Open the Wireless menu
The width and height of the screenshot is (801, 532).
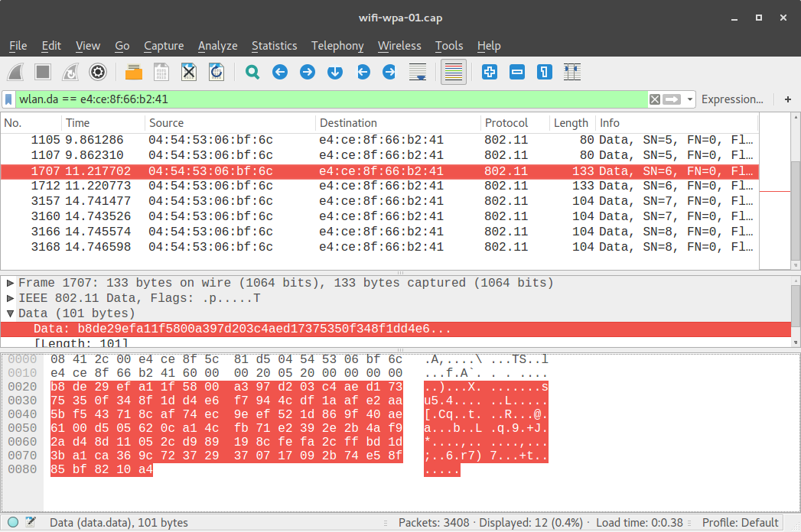tap(399, 46)
